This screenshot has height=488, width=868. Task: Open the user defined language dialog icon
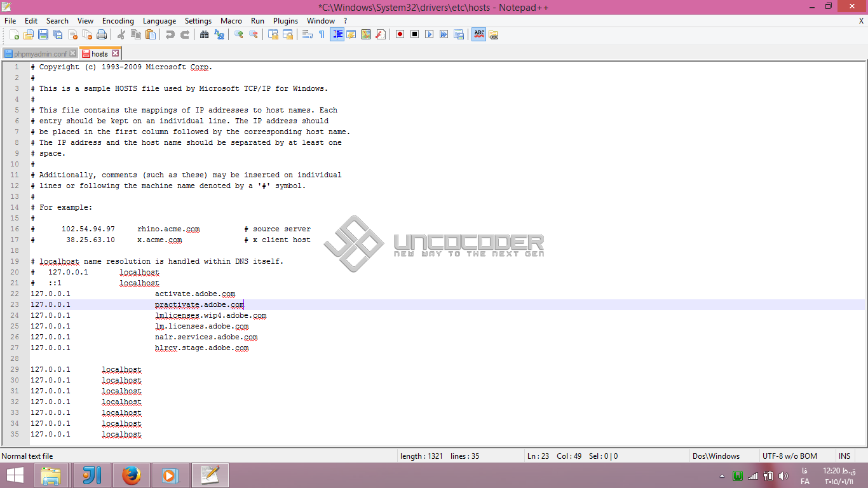coord(351,34)
